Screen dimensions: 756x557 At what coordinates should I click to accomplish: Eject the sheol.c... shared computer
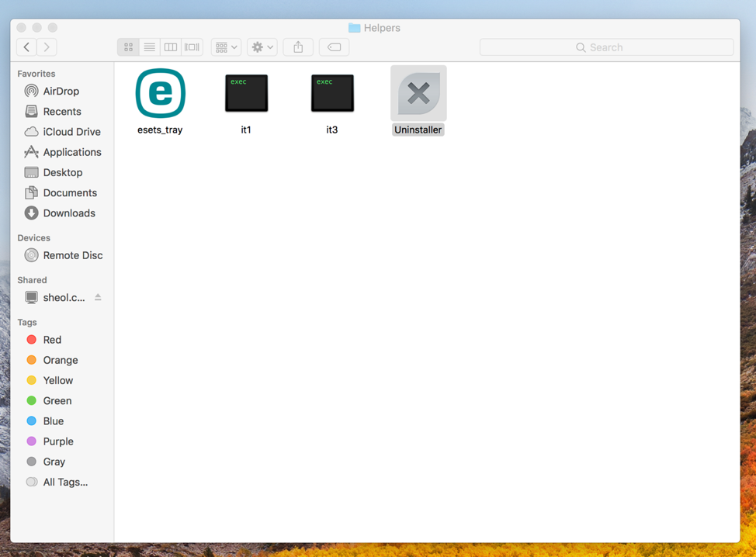[x=98, y=297]
